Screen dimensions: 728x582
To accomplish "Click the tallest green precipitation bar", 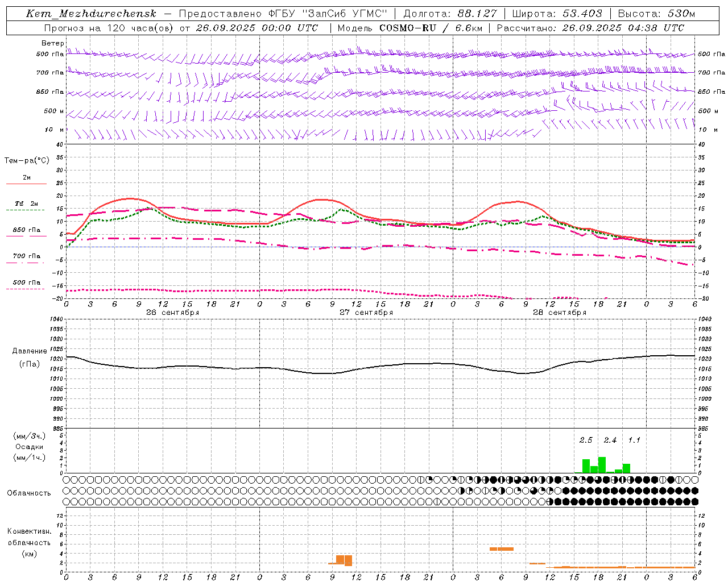I will [x=602, y=465].
